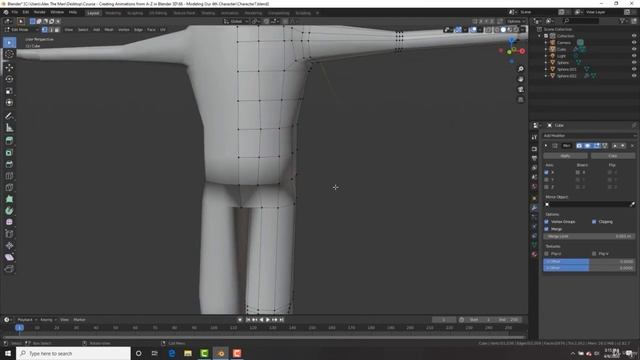Screen dimensions: 640x360
Task: Select the Shrink/Fatten tool
Action: coord(9,245)
